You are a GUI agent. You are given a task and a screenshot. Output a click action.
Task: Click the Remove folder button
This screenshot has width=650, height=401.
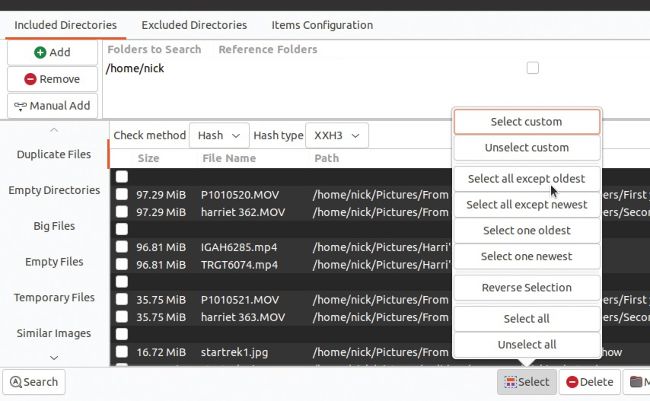(x=53, y=79)
